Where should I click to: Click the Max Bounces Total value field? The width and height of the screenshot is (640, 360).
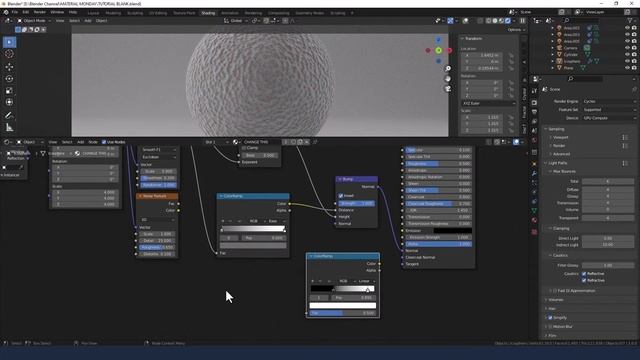point(608,181)
